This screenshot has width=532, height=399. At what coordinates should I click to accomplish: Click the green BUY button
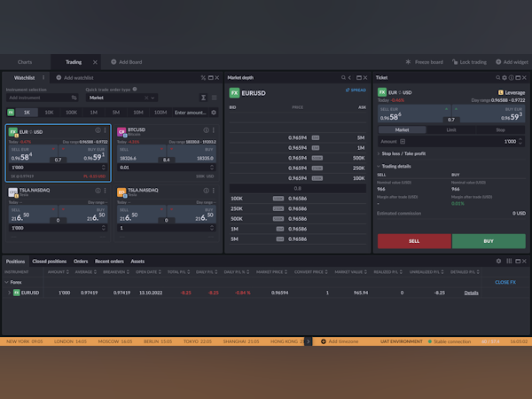point(489,241)
